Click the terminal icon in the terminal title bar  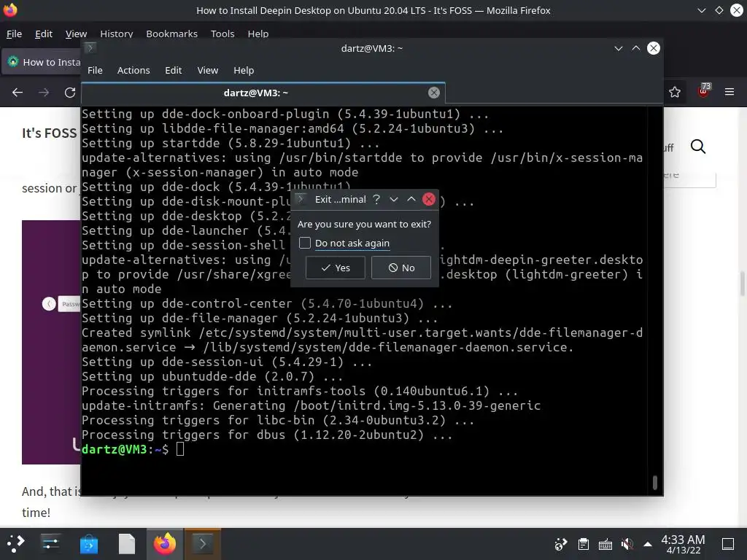pos(90,48)
